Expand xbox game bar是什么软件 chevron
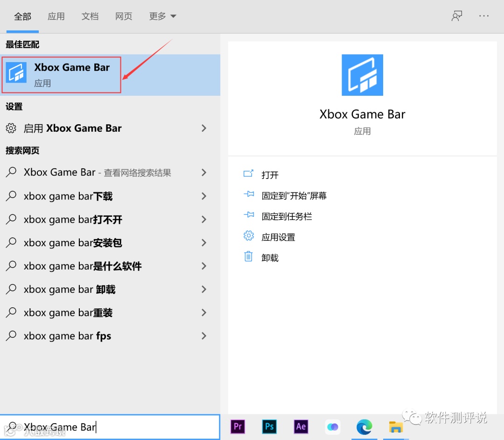 [204, 266]
